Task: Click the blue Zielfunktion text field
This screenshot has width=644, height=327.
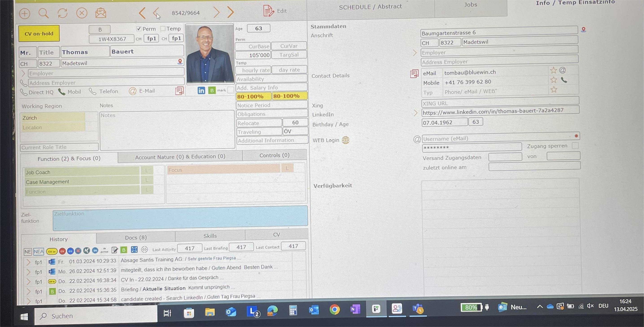Action: (180, 218)
